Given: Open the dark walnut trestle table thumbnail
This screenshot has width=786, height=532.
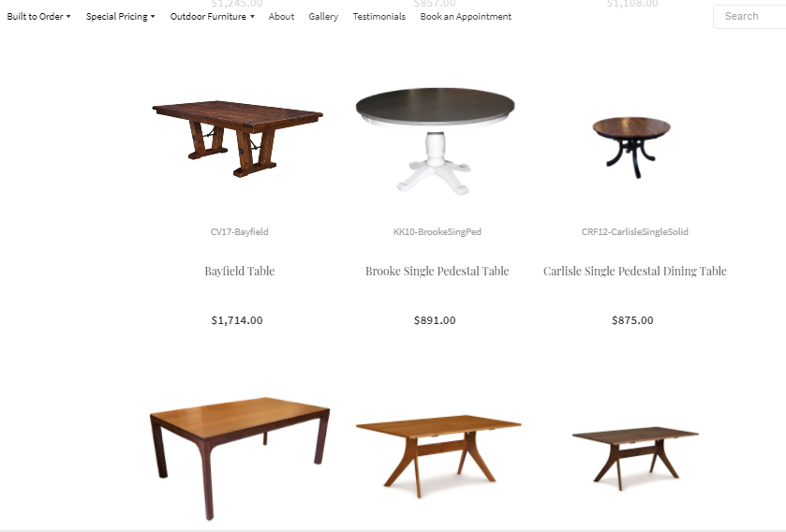Looking at the screenshot, I should tap(635, 458).
